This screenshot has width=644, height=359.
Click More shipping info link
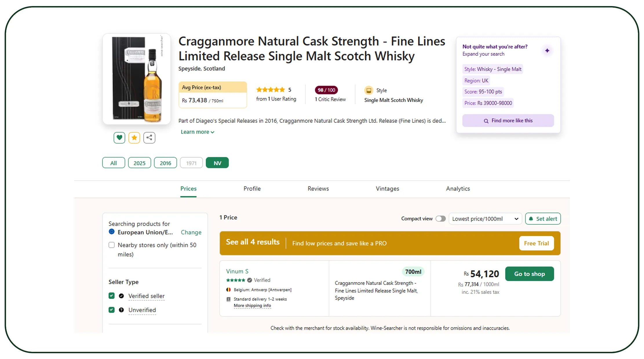pos(252,305)
